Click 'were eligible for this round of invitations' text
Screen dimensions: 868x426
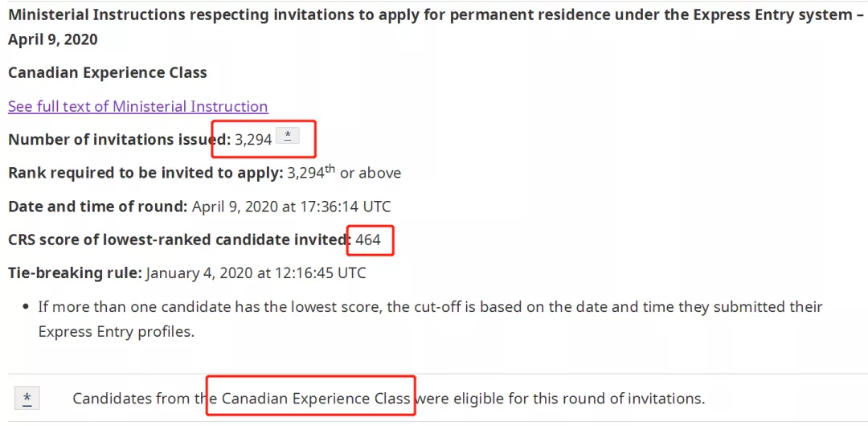[x=559, y=399]
